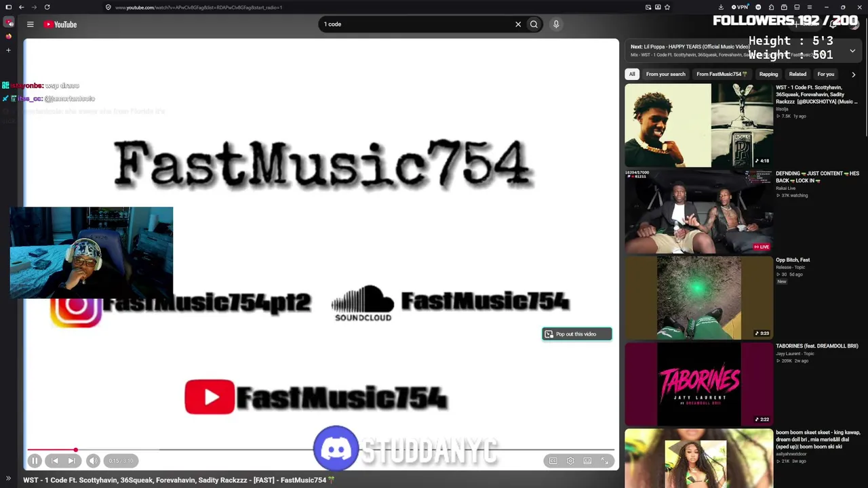Screen dimensions: 868x488
Task: Start voice search with the microphone
Action: [556, 24]
